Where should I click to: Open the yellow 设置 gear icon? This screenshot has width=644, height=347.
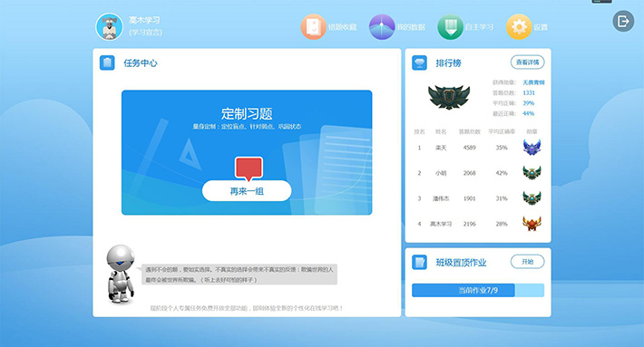[x=519, y=27]
